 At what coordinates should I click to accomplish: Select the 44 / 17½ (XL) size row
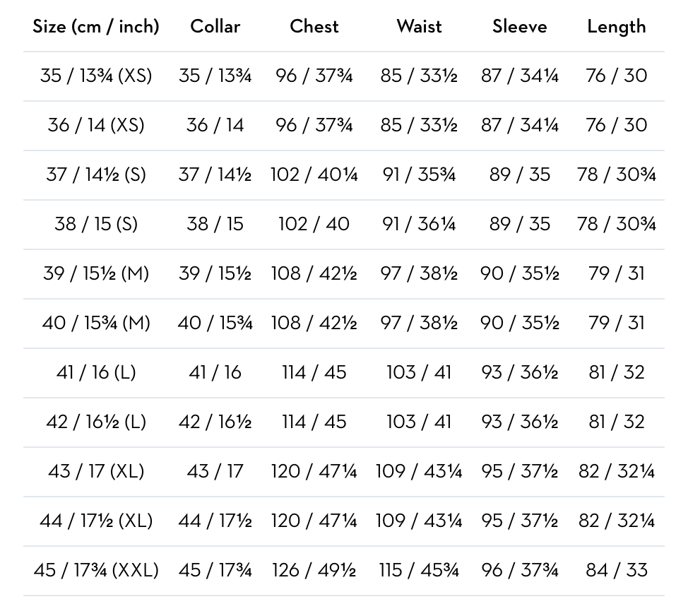click(x=344, y=521)
